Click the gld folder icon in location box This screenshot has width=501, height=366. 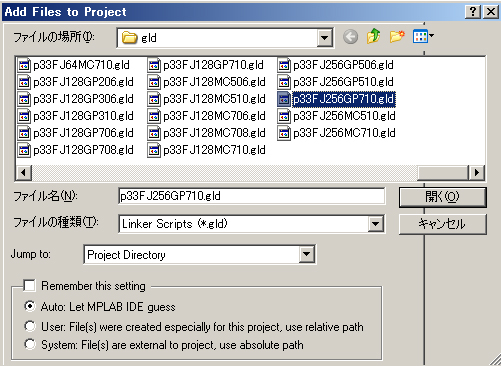(x=130, y=38)
